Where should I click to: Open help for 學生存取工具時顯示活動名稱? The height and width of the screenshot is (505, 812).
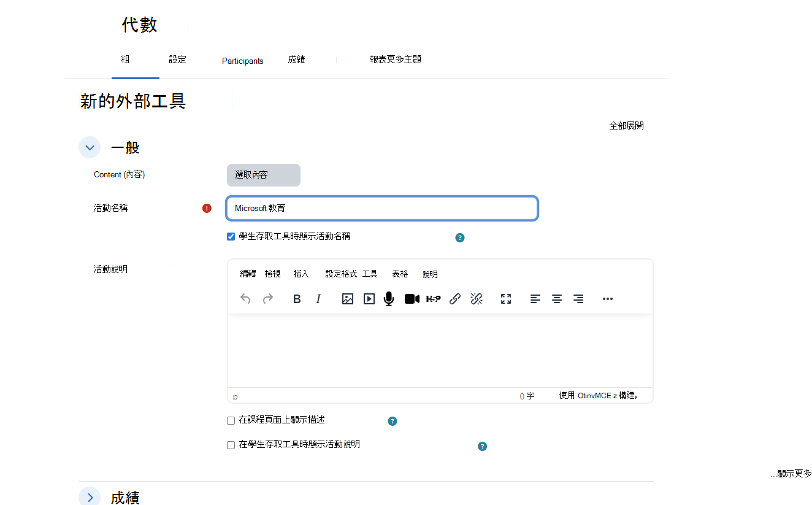coord(460,237)
